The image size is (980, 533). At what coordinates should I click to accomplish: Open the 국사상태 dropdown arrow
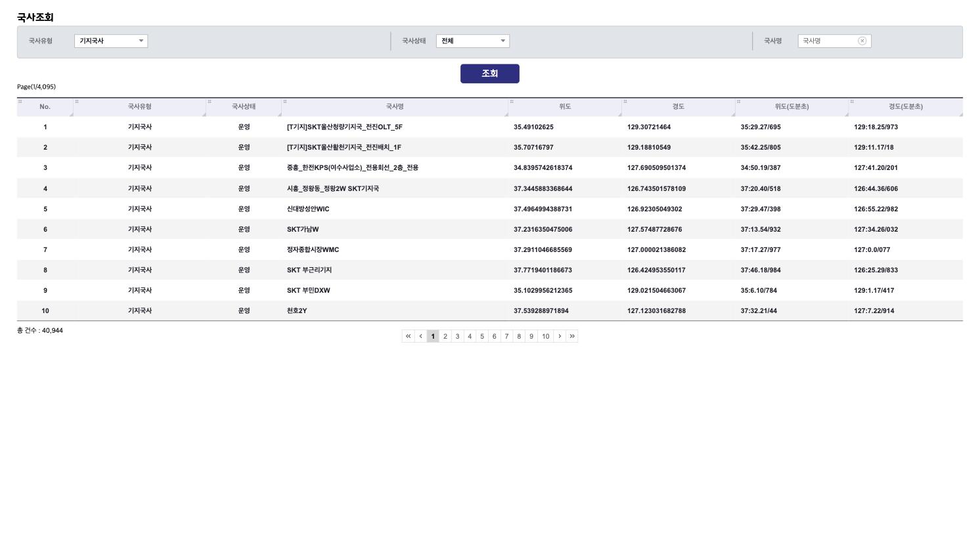(503, 41)
